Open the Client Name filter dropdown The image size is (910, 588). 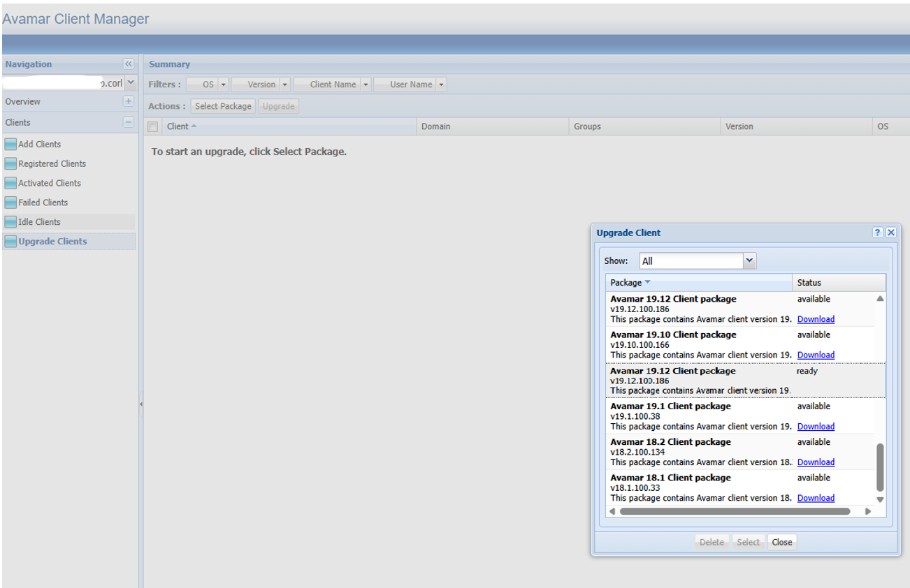coord(366,84)
